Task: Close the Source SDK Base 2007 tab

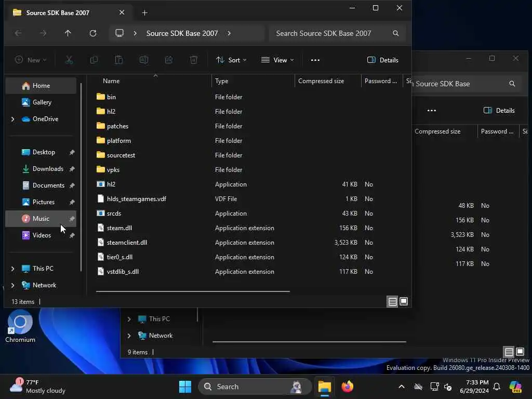Action: coord(122,12)
